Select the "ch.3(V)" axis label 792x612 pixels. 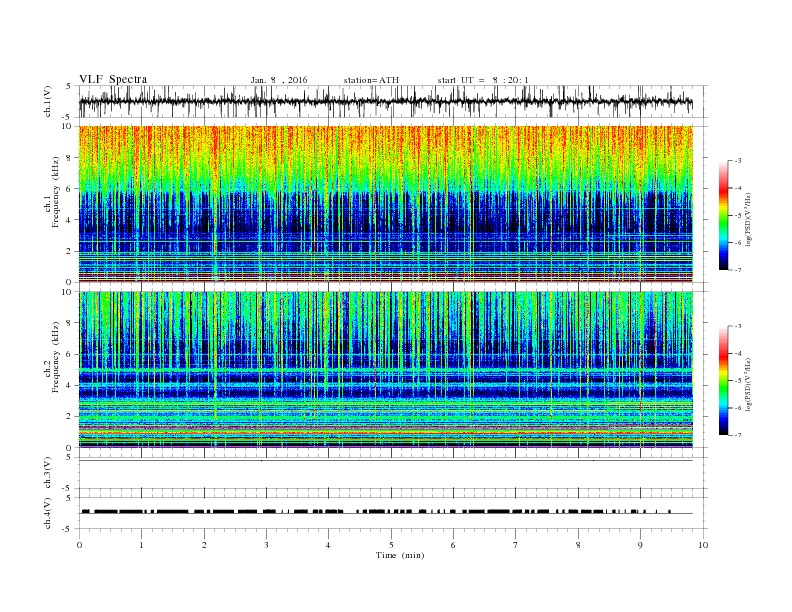pos(48,473)
